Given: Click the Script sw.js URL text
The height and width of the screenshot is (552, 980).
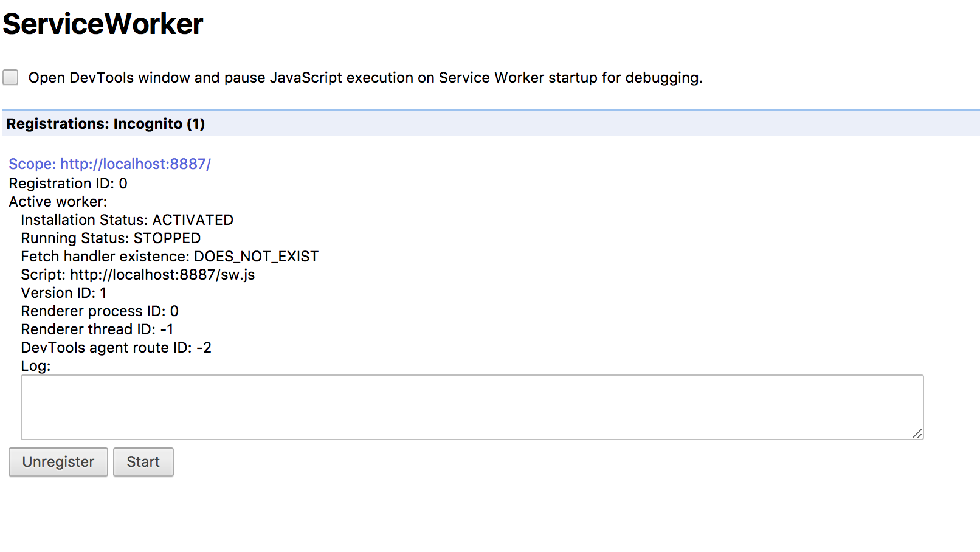Looking at the screenshot, I should tap(162, 275).
